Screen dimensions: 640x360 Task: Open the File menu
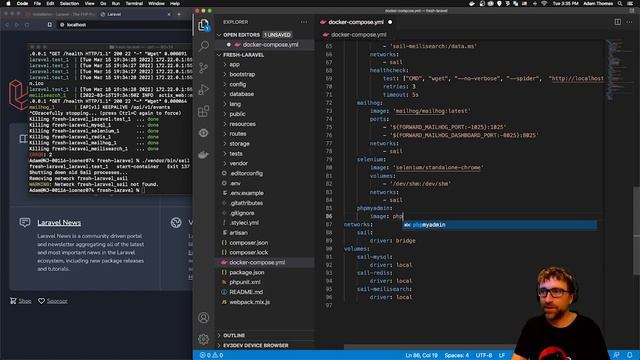click(37, 3)
